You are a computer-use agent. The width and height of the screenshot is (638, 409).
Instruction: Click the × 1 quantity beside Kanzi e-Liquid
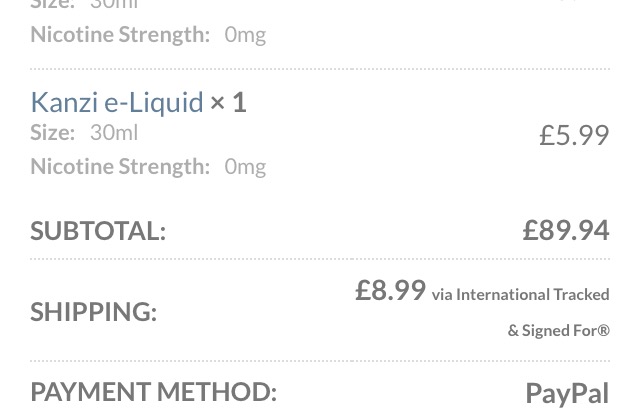[228, 102]
